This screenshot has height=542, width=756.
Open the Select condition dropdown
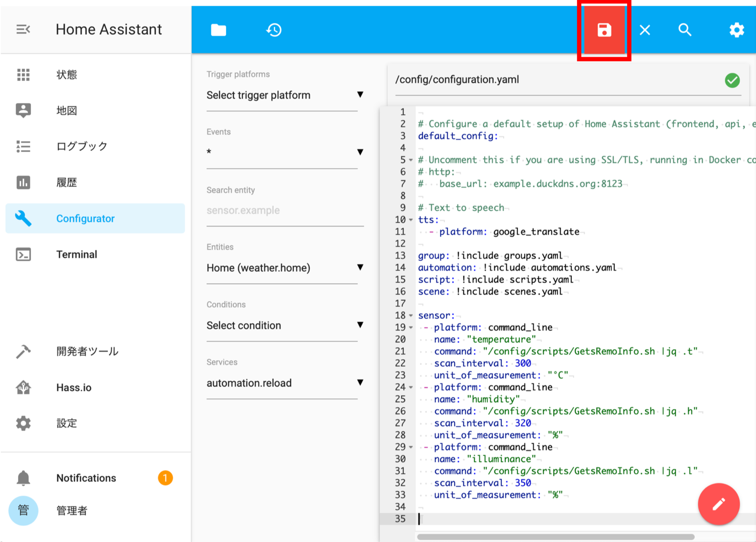(x=285, y=326)
